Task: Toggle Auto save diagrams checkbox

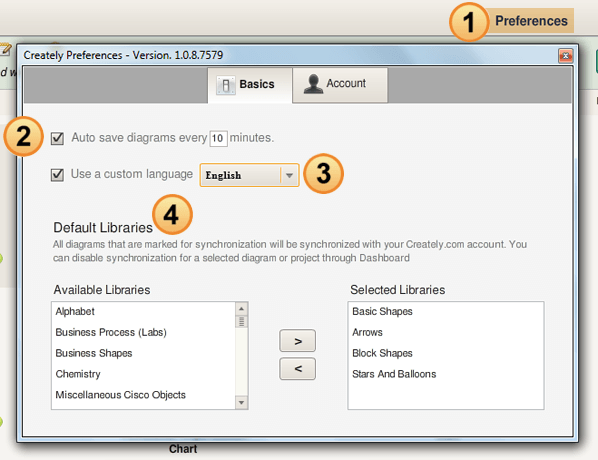Action: (x=57, y=138)
